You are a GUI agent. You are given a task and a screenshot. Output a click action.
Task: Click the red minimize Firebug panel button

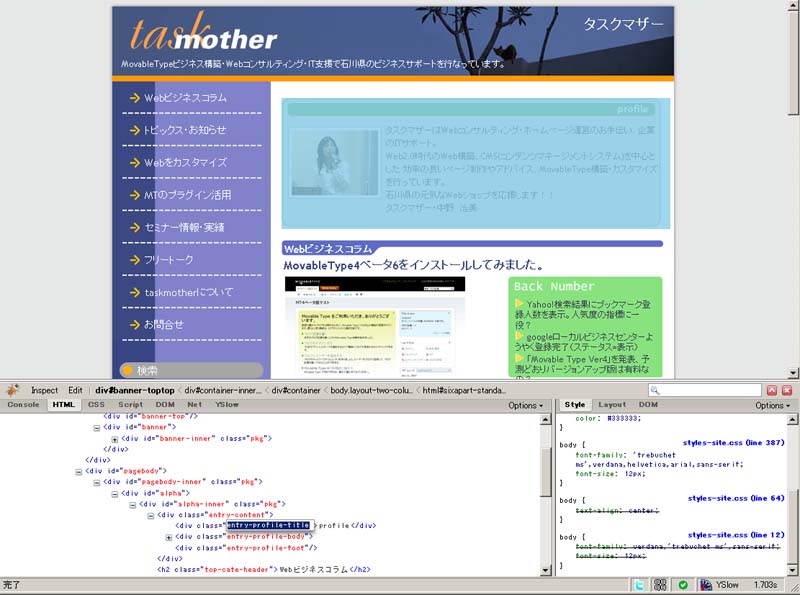pyautogui.click(x=772, y=390)
